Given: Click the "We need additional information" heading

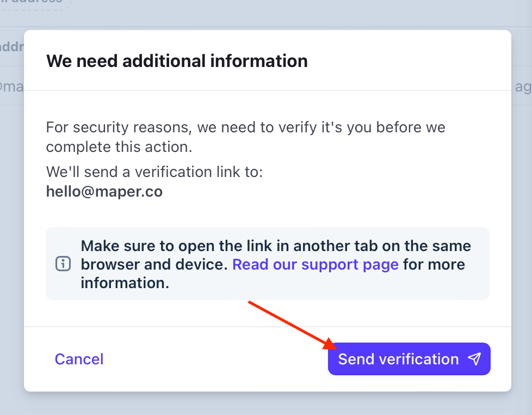Looking at the screenshot, I should 177,60.
